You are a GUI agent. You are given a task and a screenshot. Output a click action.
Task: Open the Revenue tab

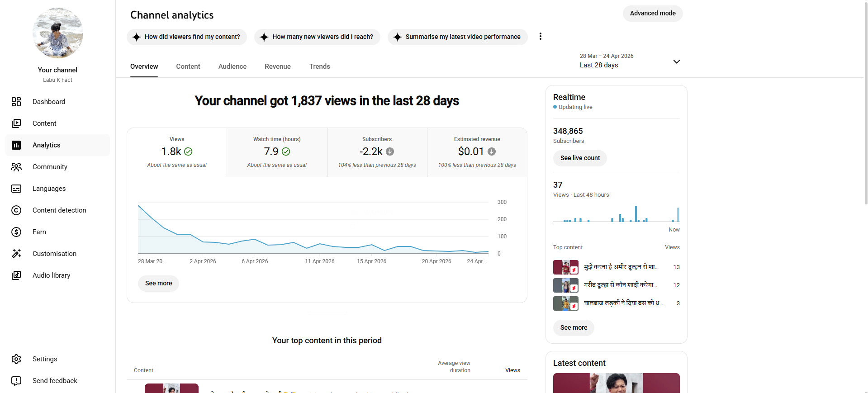coord(278,66)
